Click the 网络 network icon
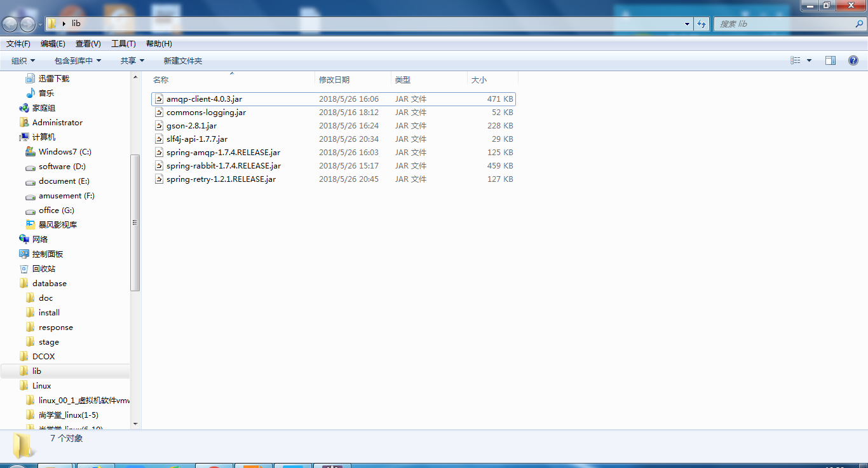The width and height of the screenshot is (868, 468). click(x=24, y=239)
